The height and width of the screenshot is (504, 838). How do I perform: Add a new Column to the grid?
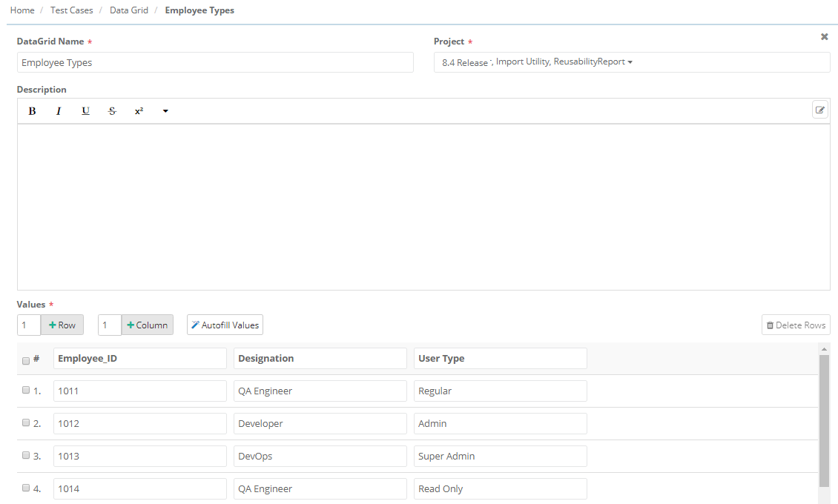[x=147, y=325]
